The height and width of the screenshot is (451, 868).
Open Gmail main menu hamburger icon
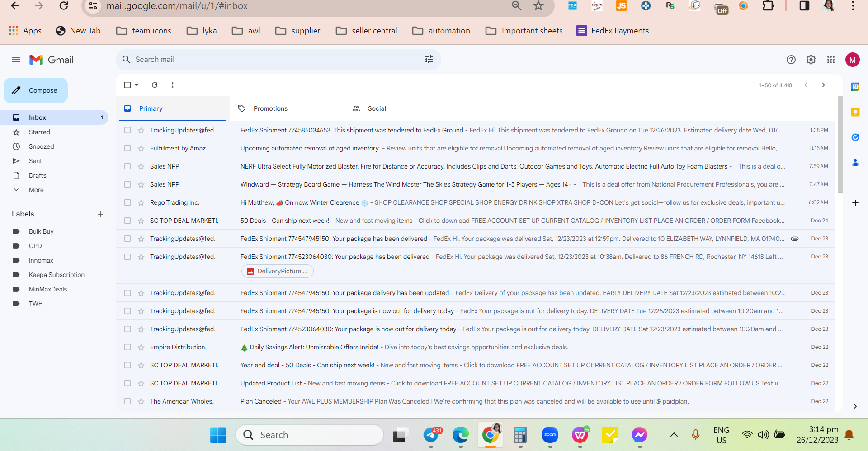16,60
